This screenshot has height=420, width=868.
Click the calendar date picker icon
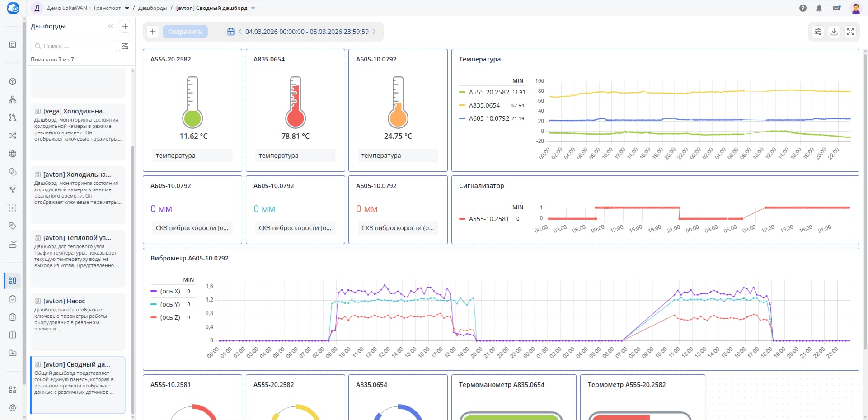pos(230,32)
